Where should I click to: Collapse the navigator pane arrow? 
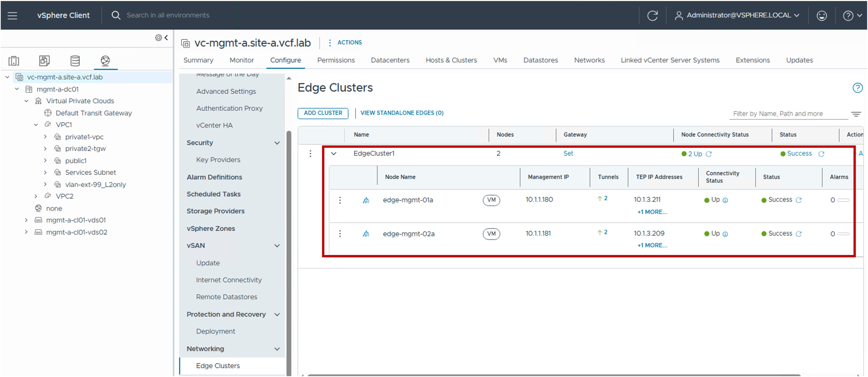point(166,37)
